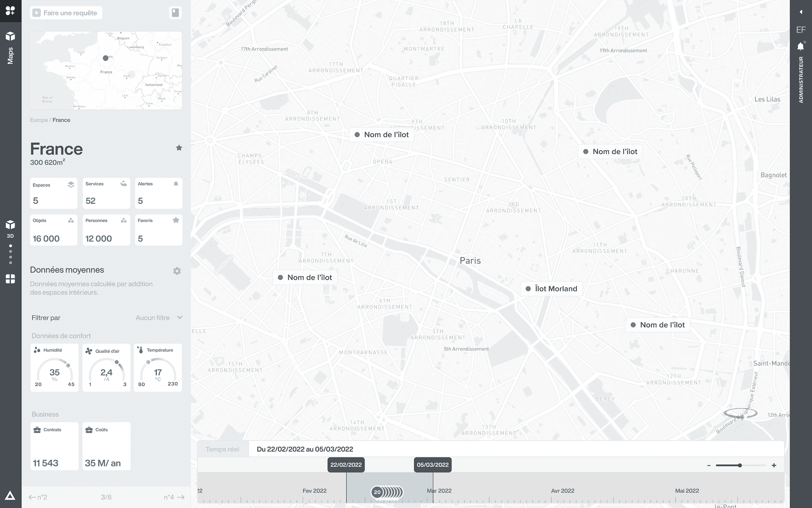Viewport: 812px width, 508px height.
Task: Open the Maps cube icon in sidebar
Action: pyautogui.click(x=10, y=36)
